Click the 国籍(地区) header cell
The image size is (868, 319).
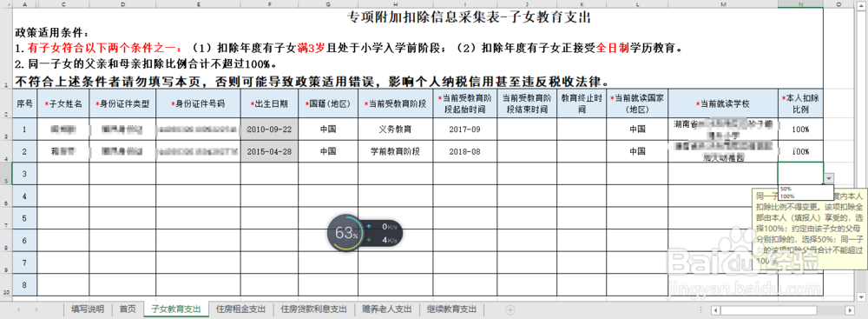328,103
